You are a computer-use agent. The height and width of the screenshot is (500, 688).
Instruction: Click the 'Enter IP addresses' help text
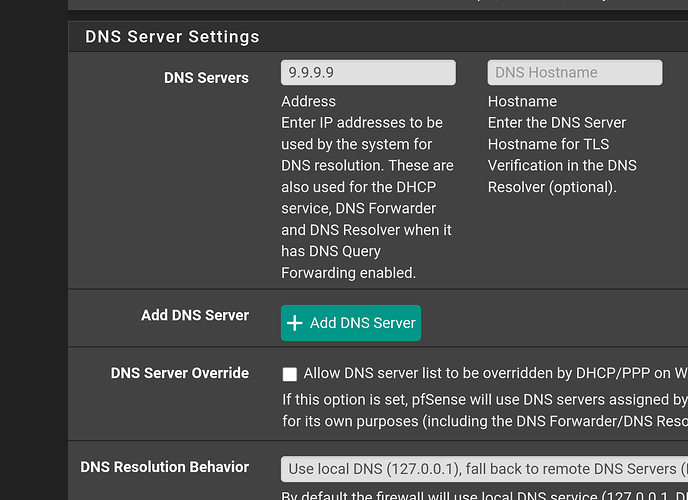(362, 123)
